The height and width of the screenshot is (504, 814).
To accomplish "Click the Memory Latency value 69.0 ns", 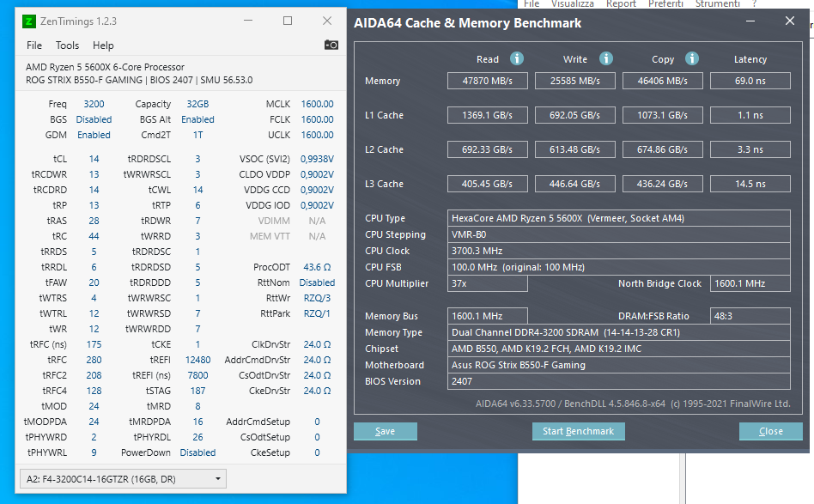I will (x=750, y=81).
